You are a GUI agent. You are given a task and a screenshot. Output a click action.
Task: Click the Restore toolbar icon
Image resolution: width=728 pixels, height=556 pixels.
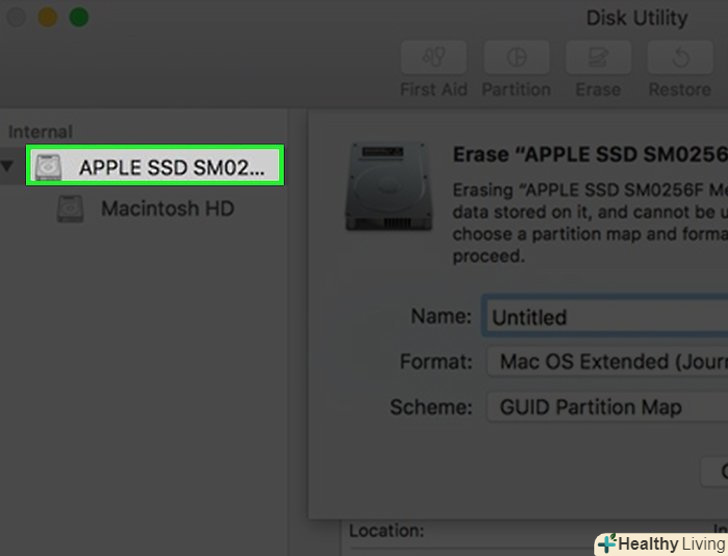pos(680,58)
